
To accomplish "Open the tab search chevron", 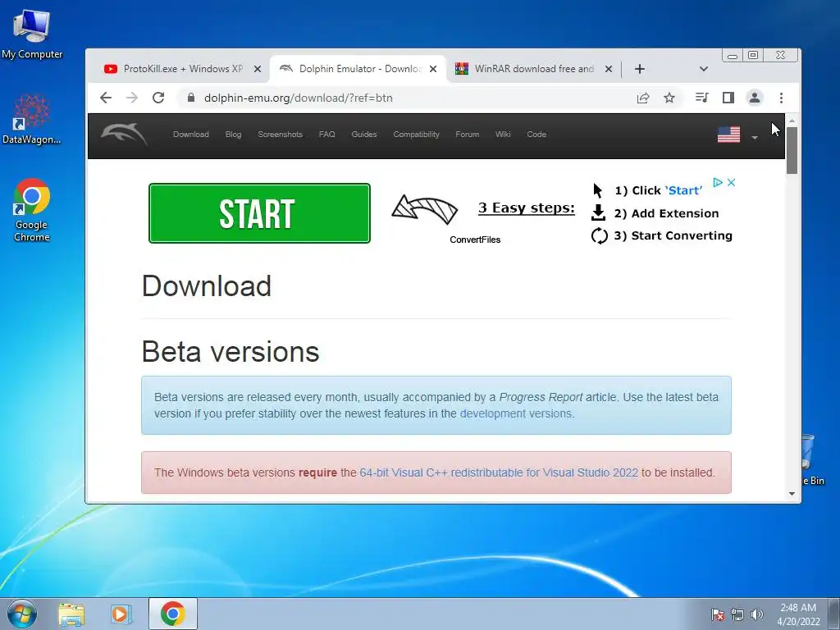I will (x=703, y=69).
